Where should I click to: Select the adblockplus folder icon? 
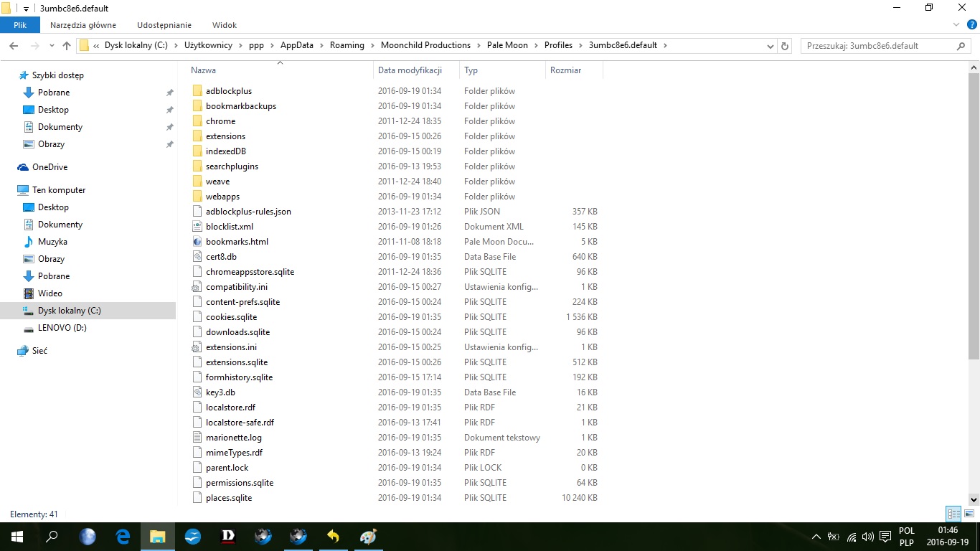199,91
